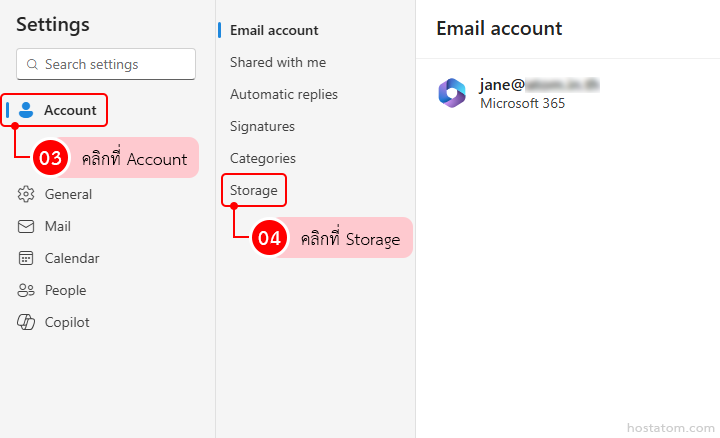Screen dimensions: 720x438
Task: Click the Mail envelope icon
Action: [26, 226]
